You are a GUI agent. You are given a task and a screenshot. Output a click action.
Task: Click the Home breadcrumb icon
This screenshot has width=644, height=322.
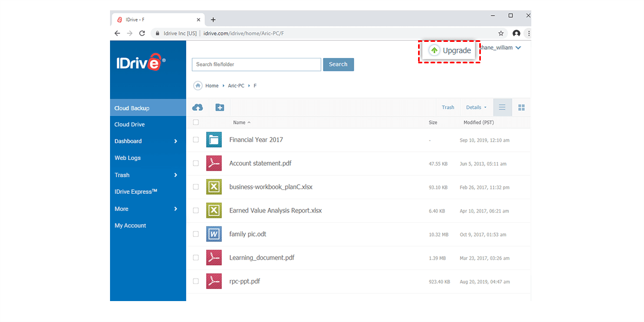[x=198, y=86]
